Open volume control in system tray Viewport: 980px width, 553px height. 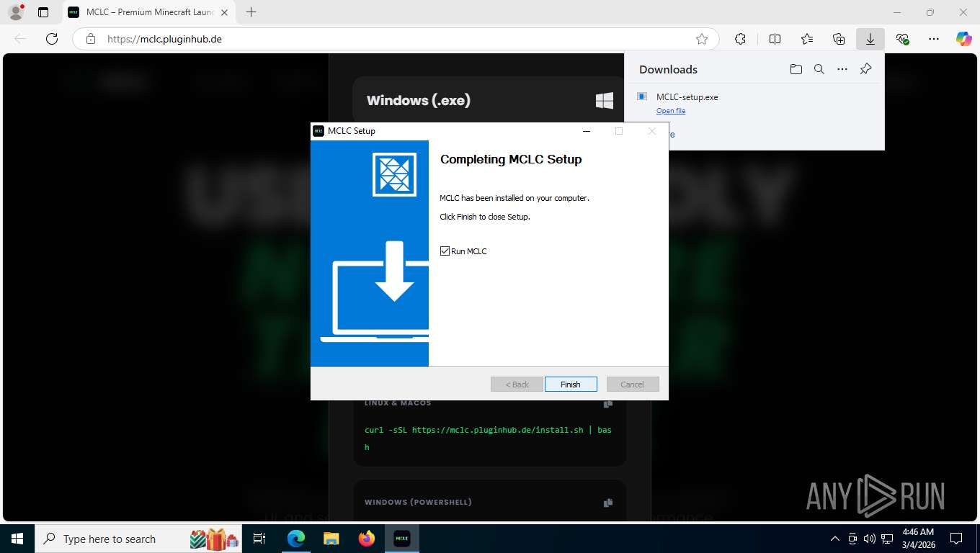[870, 539]
